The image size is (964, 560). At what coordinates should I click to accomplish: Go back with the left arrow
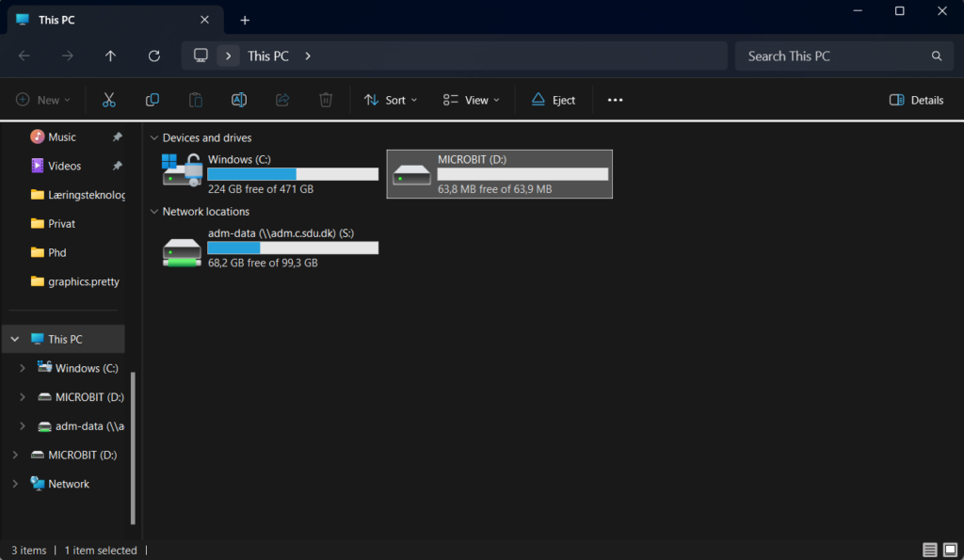click(x=24, y=56)
